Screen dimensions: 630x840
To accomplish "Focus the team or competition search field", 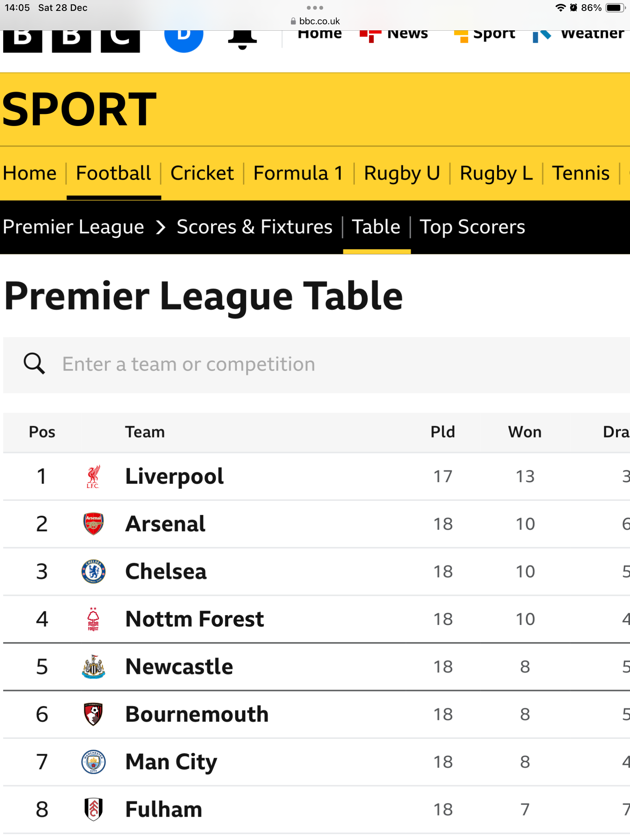I will (x=311, y=365).
